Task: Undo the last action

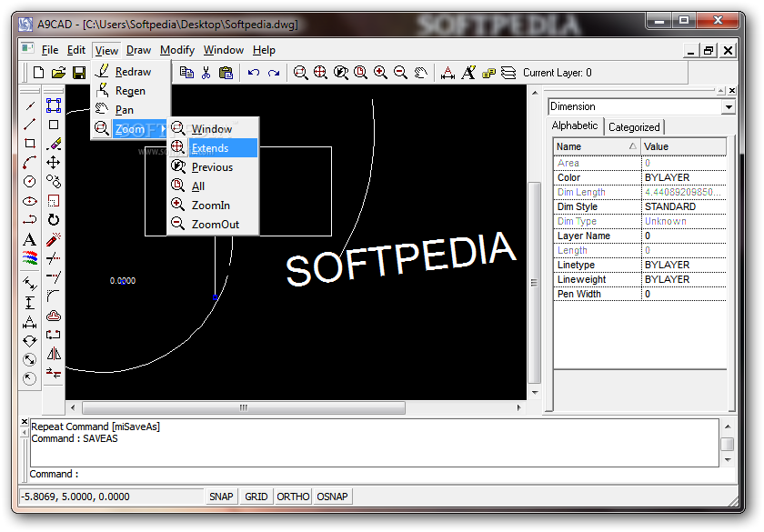Action: [254, 73]
